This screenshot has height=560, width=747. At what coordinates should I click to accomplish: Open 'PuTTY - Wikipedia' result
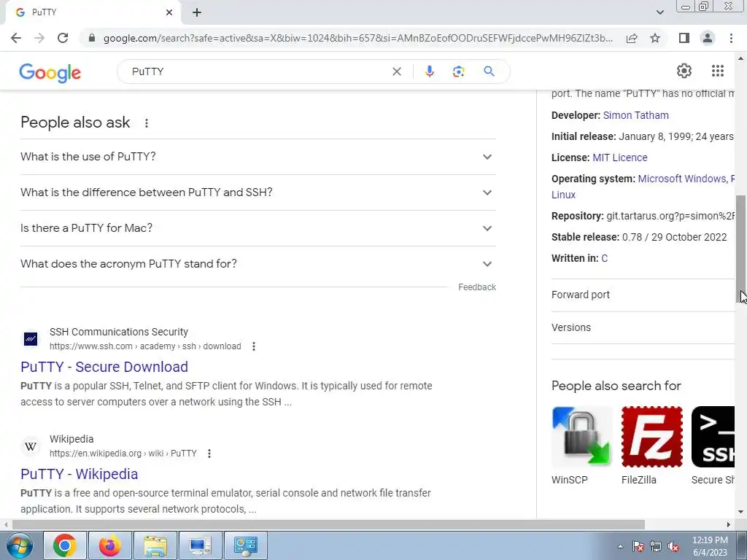click(80, 474)
